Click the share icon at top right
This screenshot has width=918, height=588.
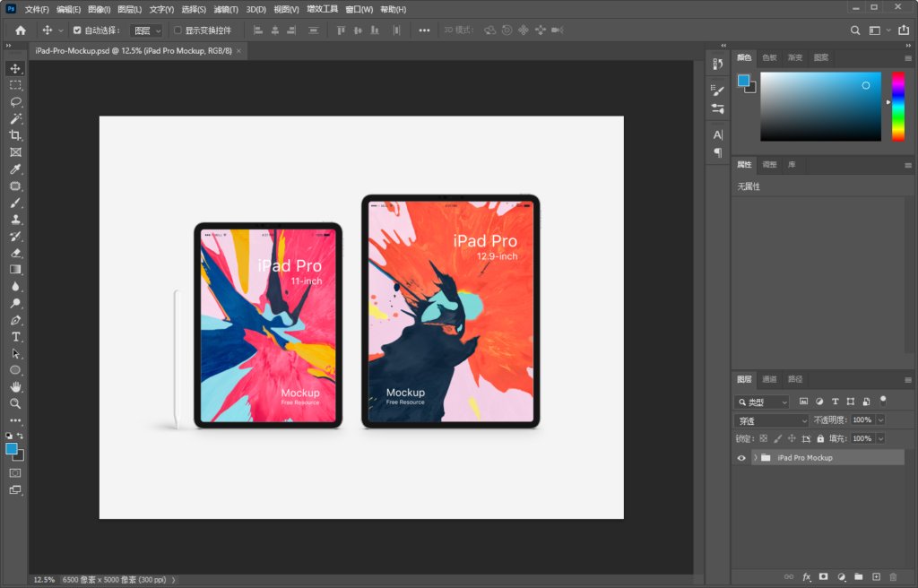pos(904,30)
